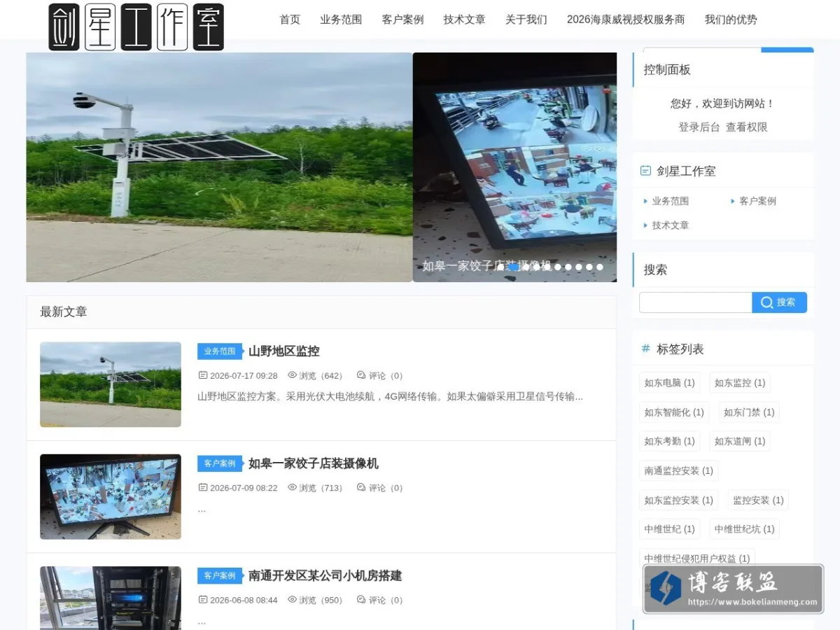
Task: Click 业务范围 badge on 山野地区监控 article
Action: tap(220, 351)
